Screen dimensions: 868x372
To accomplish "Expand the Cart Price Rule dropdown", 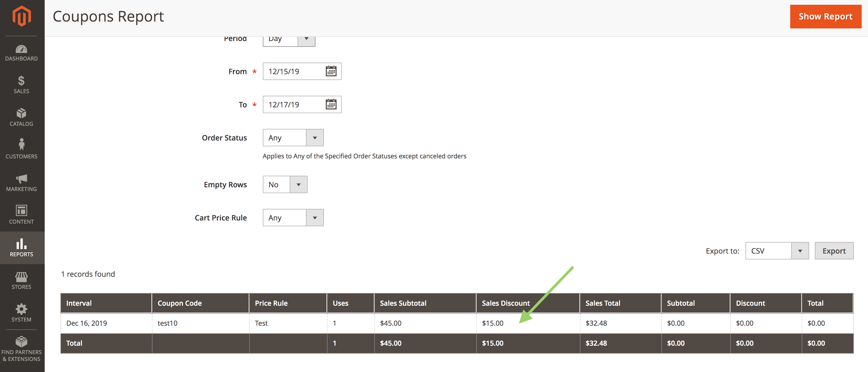I will pos(293,218).
